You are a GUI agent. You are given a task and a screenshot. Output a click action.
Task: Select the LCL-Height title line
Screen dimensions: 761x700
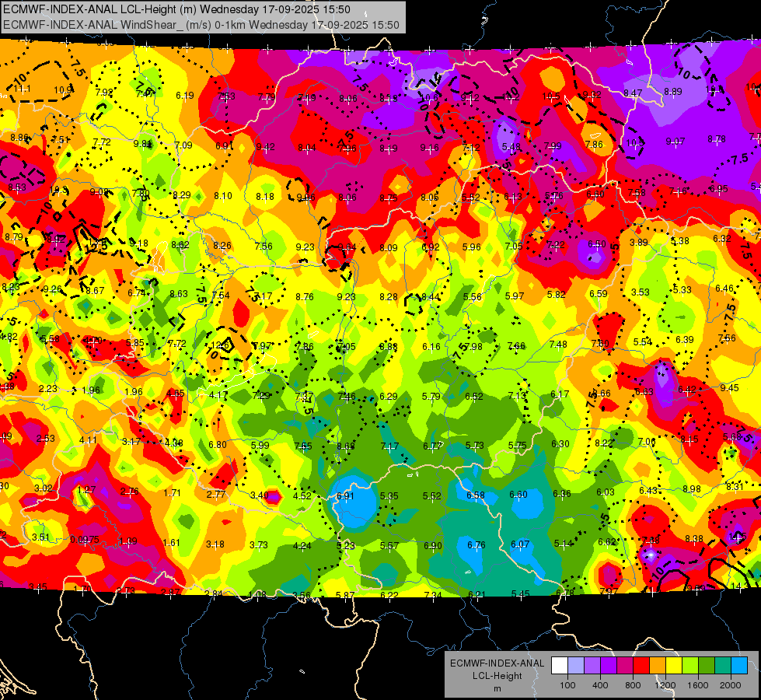point(176,9)
